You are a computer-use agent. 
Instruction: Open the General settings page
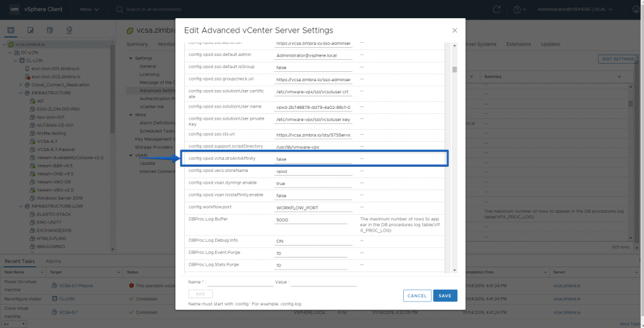pos(147,66)
